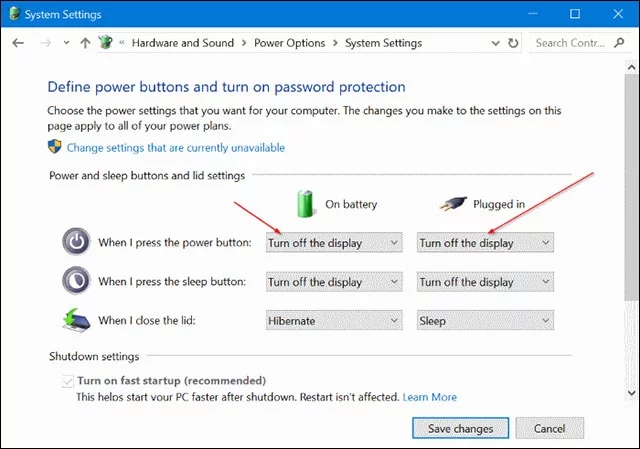
Task: Click the Refresh button in address bar
Action: (513, 44)
